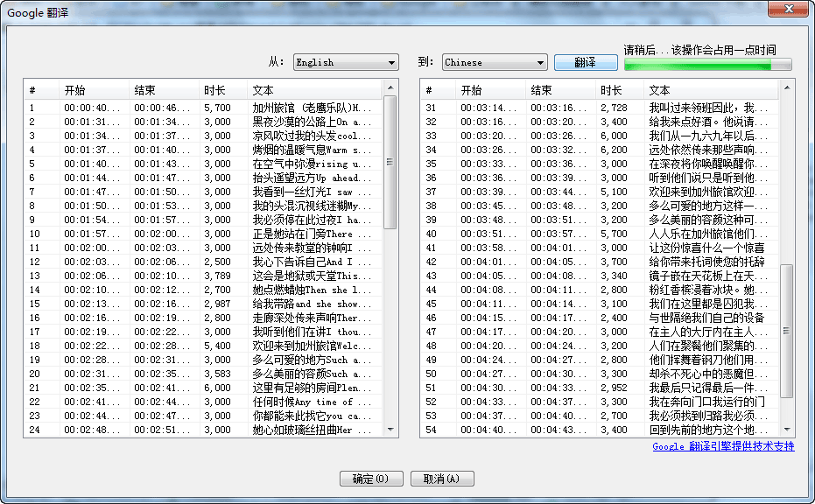Click the right list scrollbar thumb
Screen dimensions: 815x504
pyautogui.click(x=786, y=331)
